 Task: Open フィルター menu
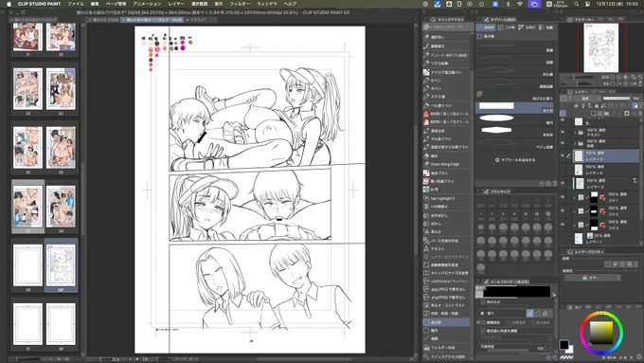240,4
